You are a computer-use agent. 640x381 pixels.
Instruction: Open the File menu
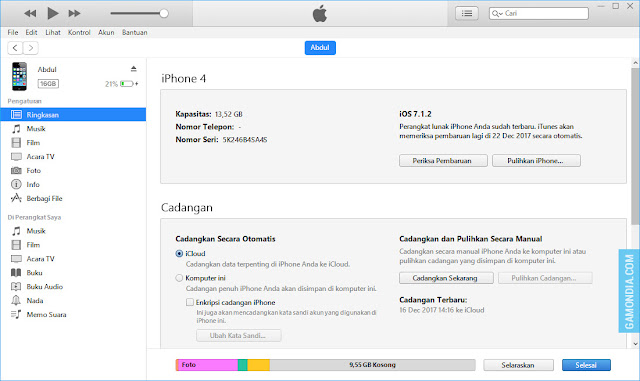[13, 32]
